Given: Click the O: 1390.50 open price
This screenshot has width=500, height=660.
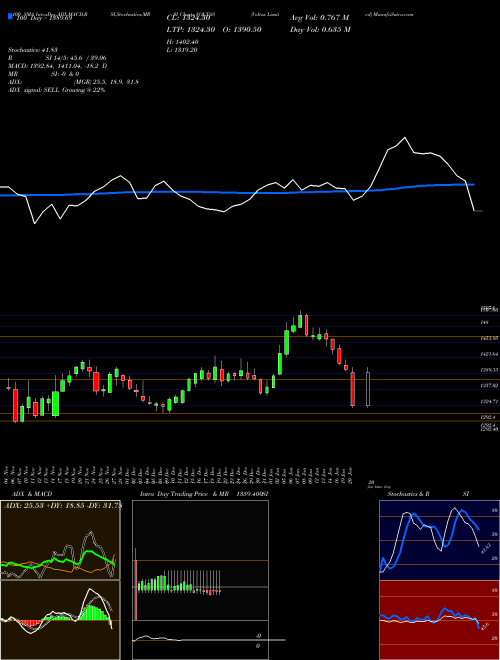Looking at the screenshot, I should click(x=242, y=29).
